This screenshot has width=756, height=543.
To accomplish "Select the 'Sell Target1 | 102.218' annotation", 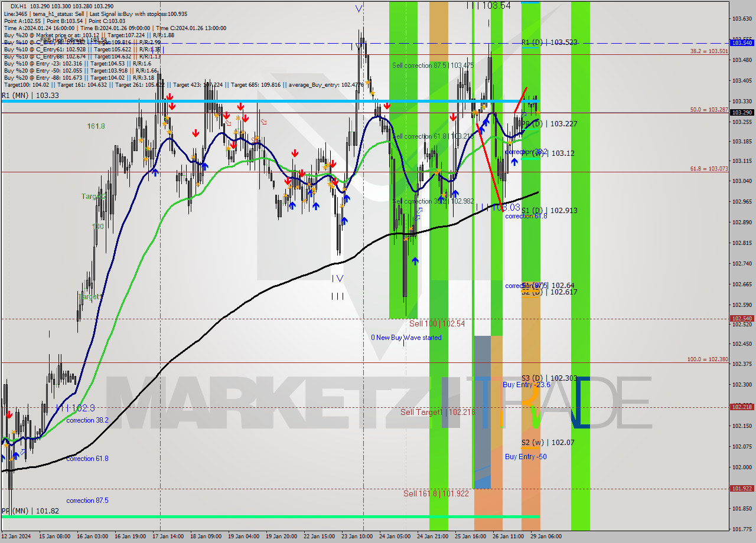I will tap(438, 412).
